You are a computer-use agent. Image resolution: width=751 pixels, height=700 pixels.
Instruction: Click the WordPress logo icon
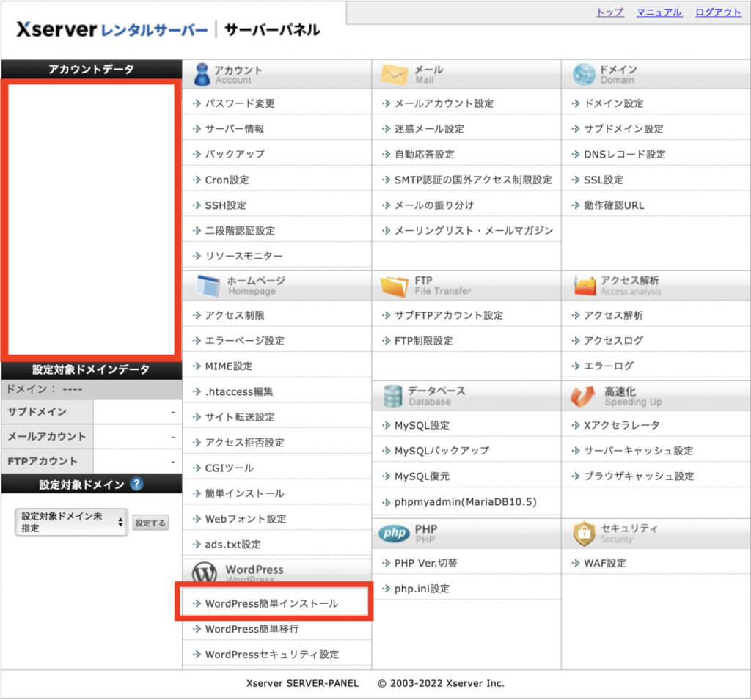[x=205, y=572]
